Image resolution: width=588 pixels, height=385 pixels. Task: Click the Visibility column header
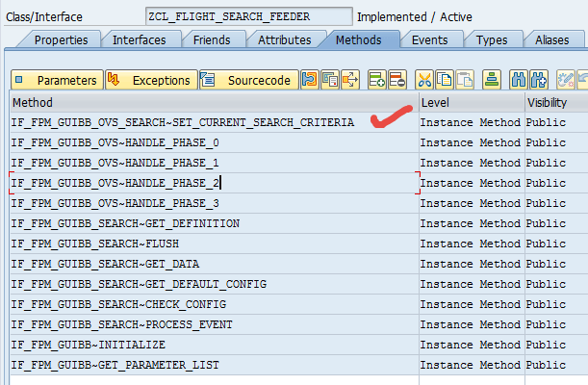coord(547,102)
